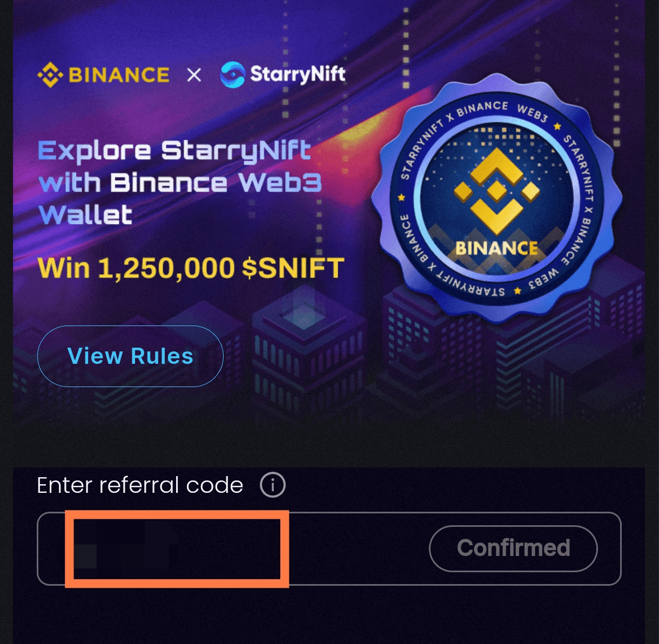Image resolution: width=659 pixels, height=644 pixels.
Task: Click the Enter referral code label
Action: point(140,485)
